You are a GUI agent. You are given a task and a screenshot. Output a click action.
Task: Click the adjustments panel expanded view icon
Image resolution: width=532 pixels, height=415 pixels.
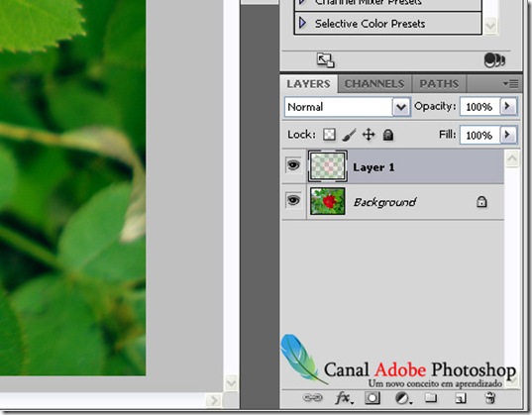pos(325,60)
